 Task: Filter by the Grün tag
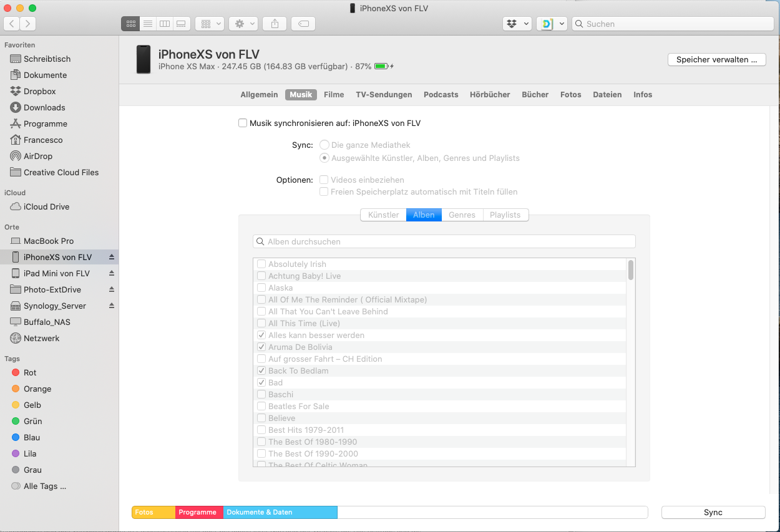pos(32,421)
